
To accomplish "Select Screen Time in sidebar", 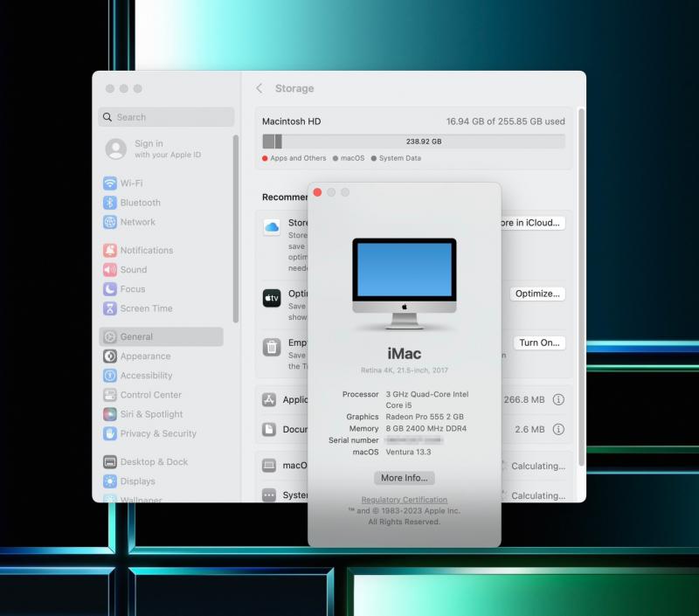I will coord(138,308).
